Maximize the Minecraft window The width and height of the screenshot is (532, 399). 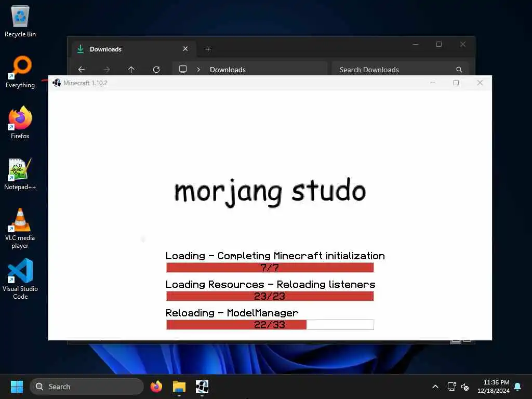(456, 83)
